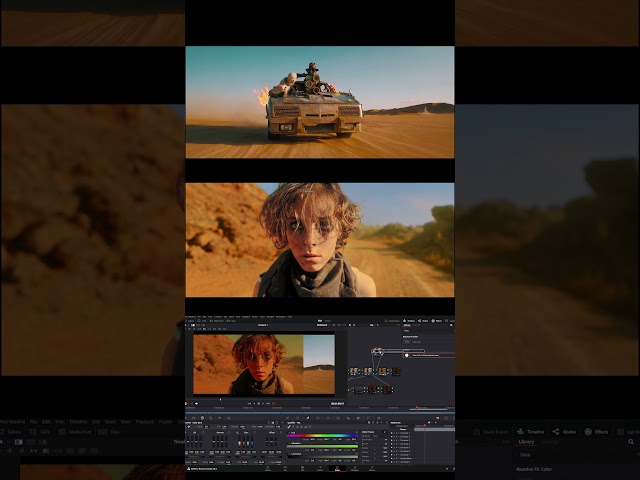Reset the Hue qualifier icon
The height and width of the screenshot is (480, 640).
357,432
